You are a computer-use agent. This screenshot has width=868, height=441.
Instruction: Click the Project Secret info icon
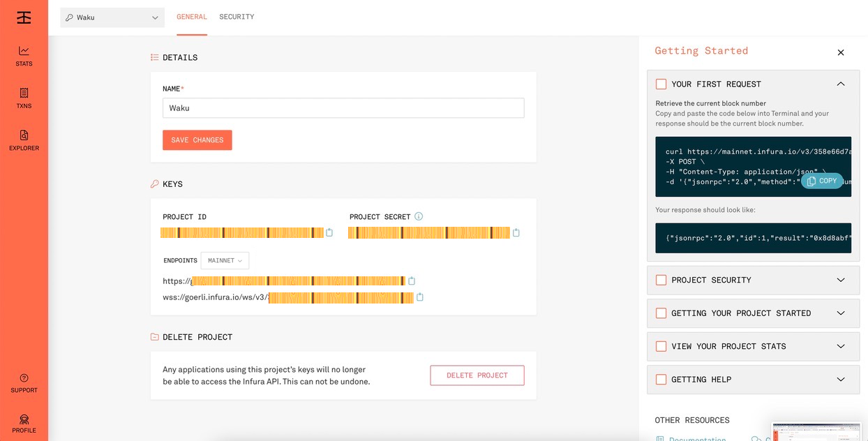point(419,216)
